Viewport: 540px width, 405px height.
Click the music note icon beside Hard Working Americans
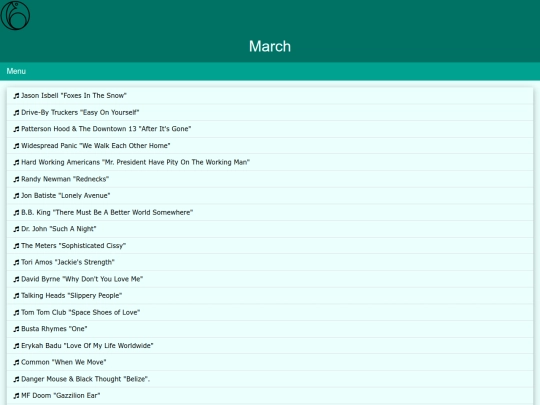tap(16, 163)
